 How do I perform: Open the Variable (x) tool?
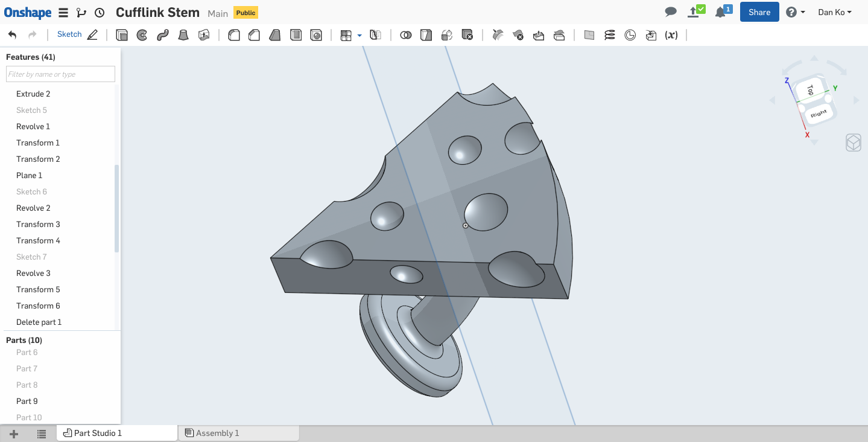point(671,35)
